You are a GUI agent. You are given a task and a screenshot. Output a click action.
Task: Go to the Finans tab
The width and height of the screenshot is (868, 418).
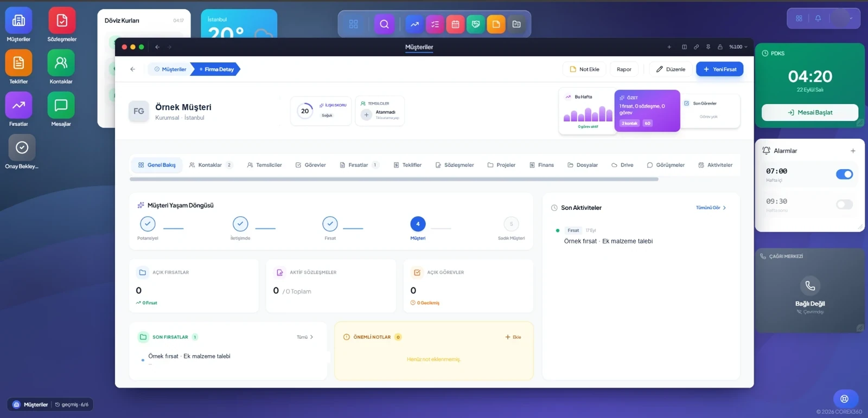[541, 165]
